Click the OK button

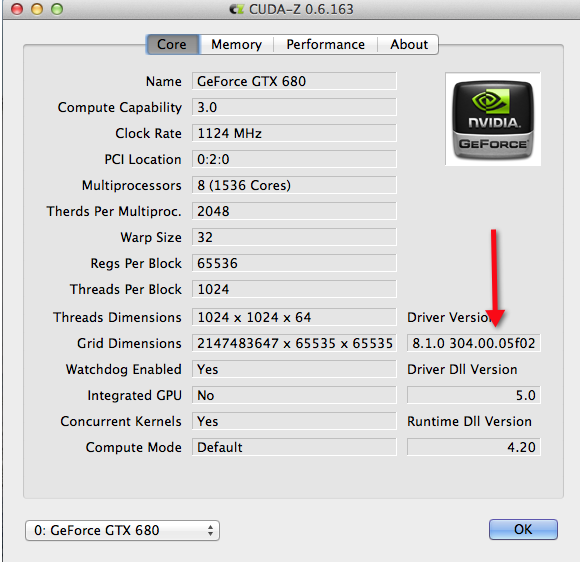(x=523, y=529)
